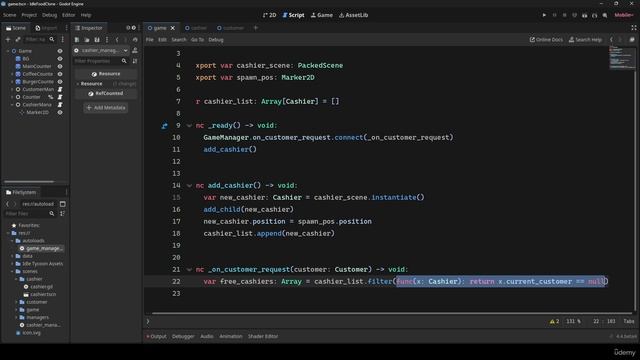This screenshot has height=360, width=640.
Task: Switch to the Script workspace
Action: click(x=293, y=15)
